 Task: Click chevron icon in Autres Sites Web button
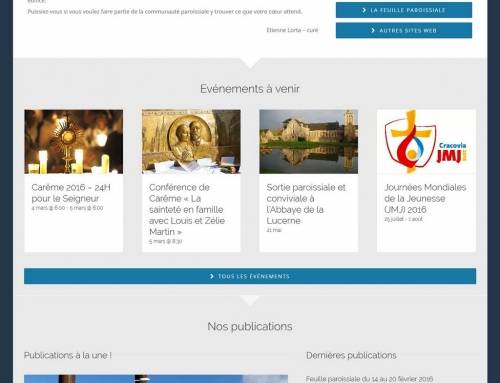(x=373, y=30)
